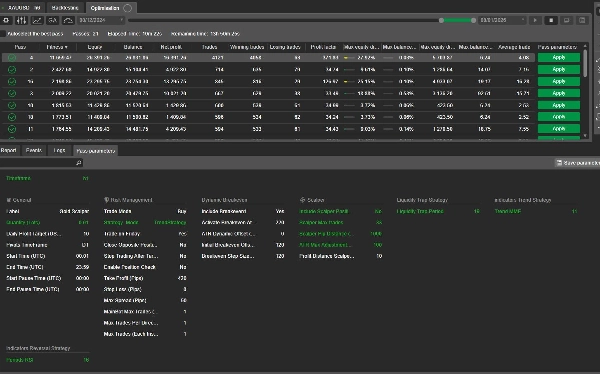Select the Liquidity Trap Period parameter
Image resolution: width=600 pixels, height=374 pixels.
coord(438,211)
